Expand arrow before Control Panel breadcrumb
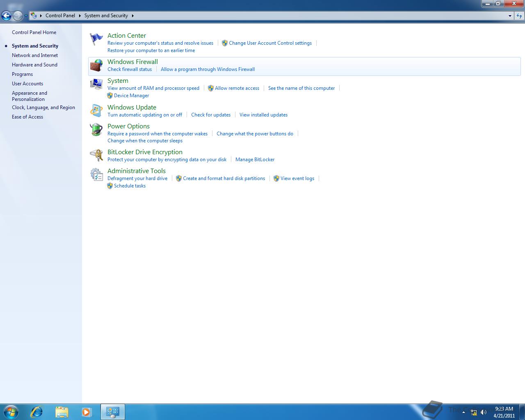The image size is (525, 420). click(41, 16)
